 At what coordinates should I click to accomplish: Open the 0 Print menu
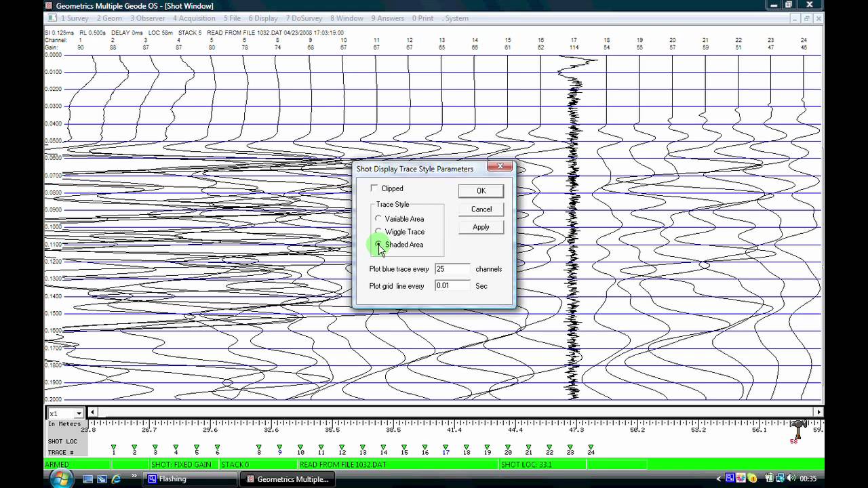tap(422, 18)
